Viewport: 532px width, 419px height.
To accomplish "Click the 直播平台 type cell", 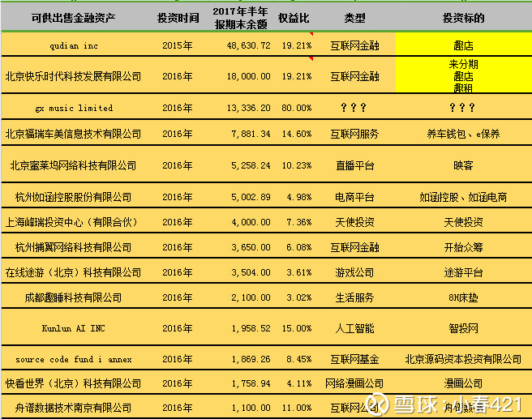I will [354, 165].
